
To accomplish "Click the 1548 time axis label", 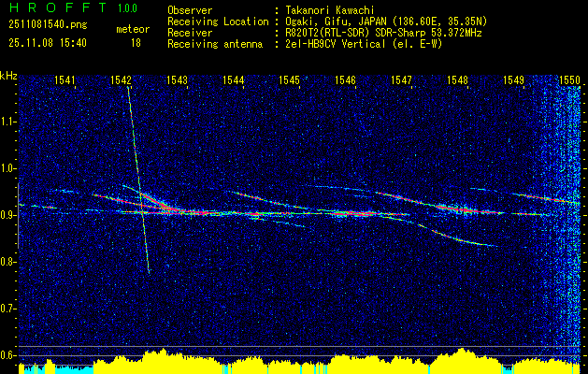I will pos(457,79).
